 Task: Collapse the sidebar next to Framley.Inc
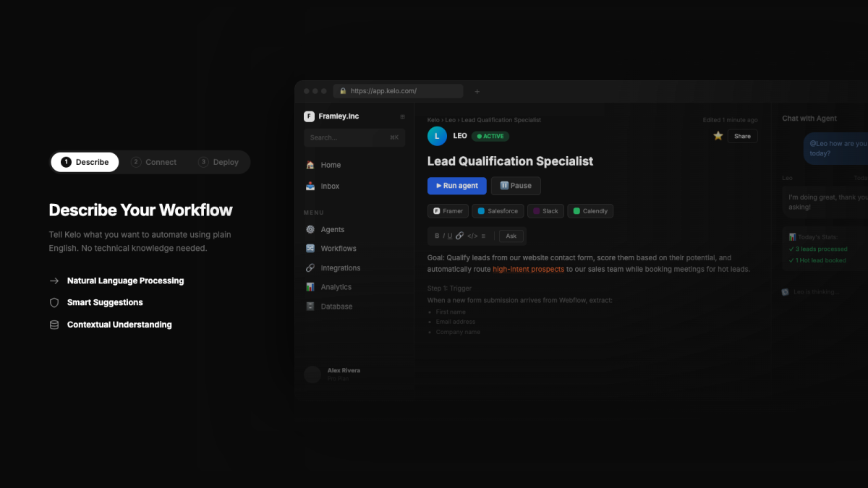(403, 116)
